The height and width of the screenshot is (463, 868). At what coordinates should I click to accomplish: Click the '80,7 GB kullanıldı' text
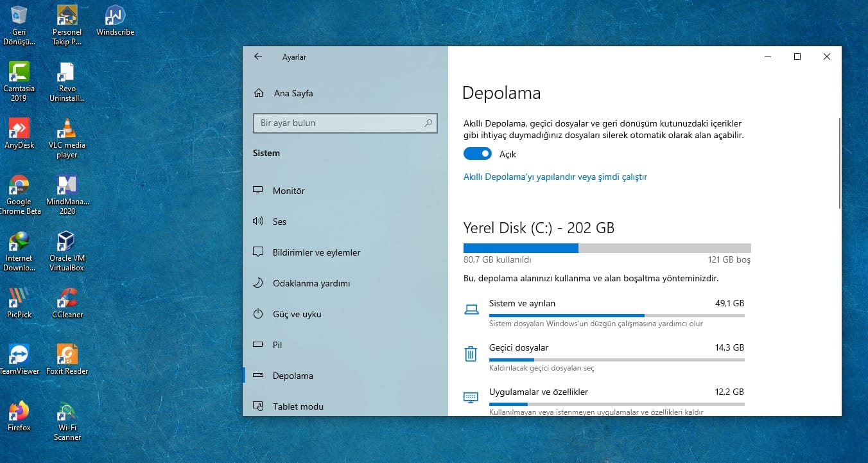498,260
